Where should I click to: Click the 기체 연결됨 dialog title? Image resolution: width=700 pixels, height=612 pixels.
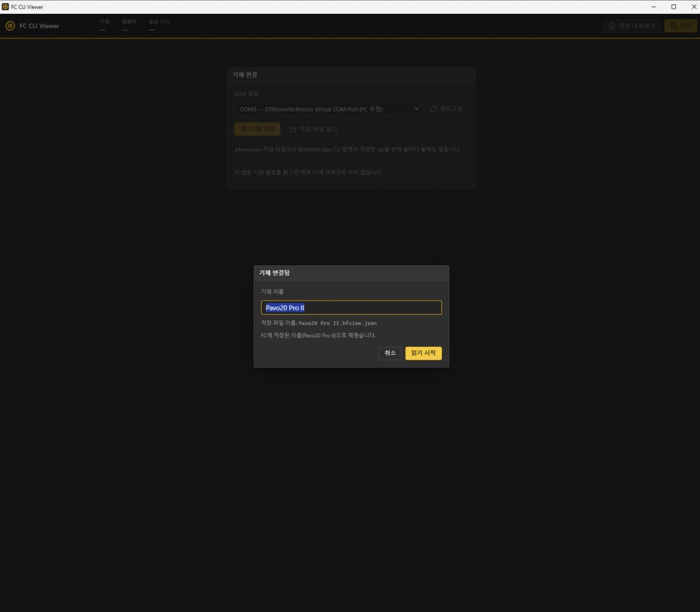[x=274, y=272]
